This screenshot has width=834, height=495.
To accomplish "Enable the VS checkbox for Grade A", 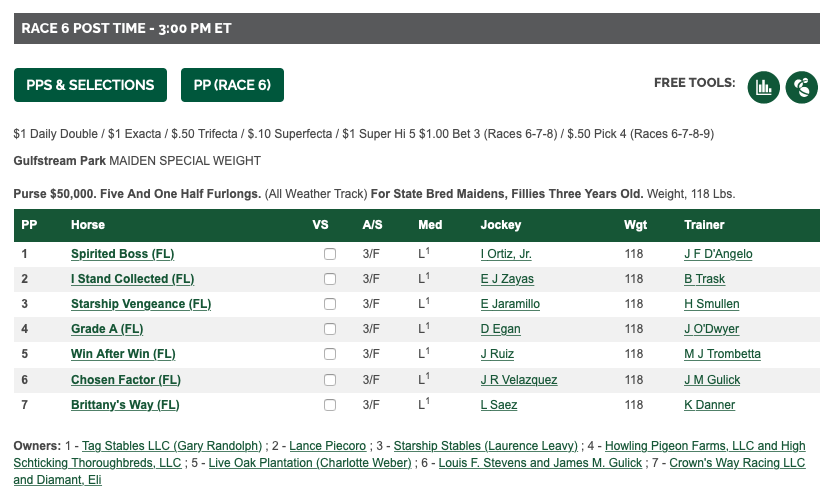I will [x=330, y=329].
